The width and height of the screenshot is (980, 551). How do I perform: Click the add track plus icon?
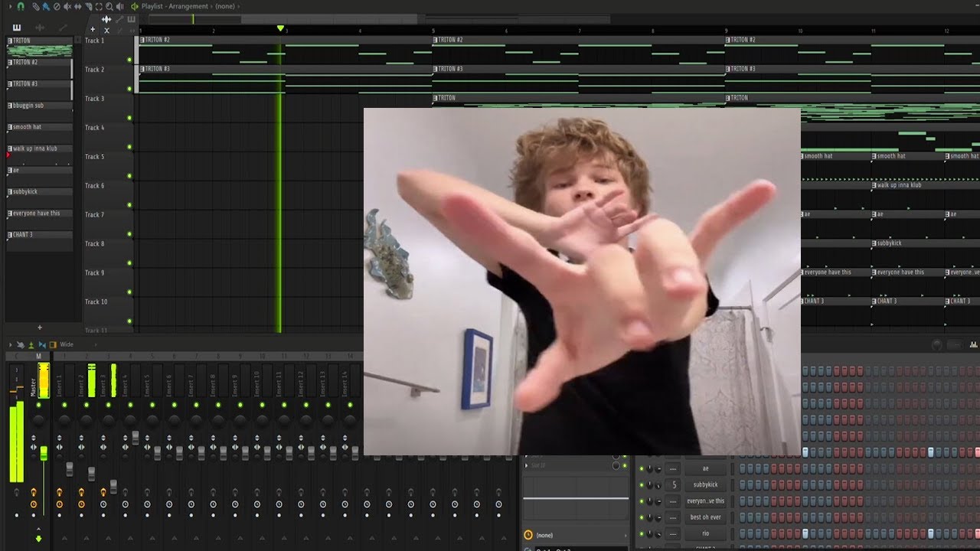tap(93, 29)
